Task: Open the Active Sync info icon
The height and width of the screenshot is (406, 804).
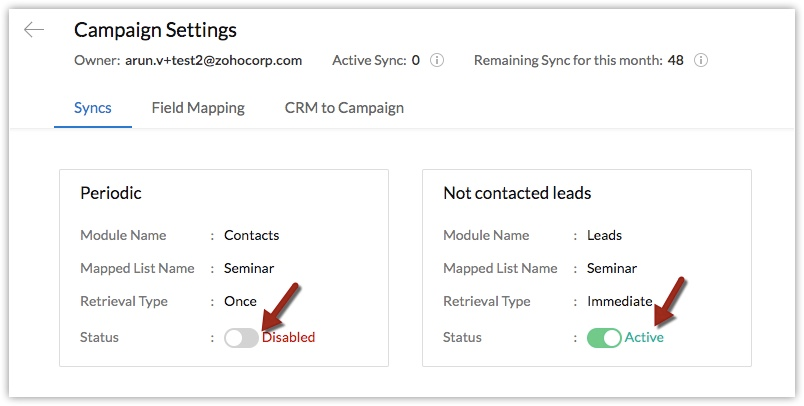Action: (x=436, y=60)
